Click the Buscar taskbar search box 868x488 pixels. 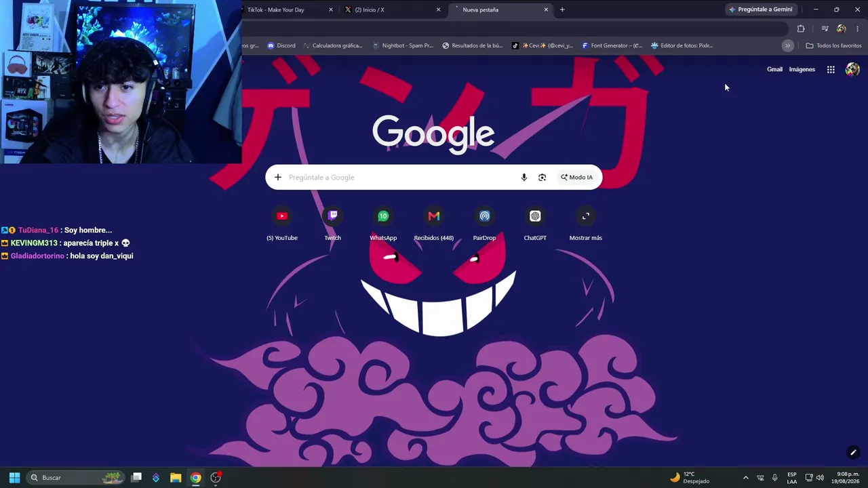click(76, 477)
